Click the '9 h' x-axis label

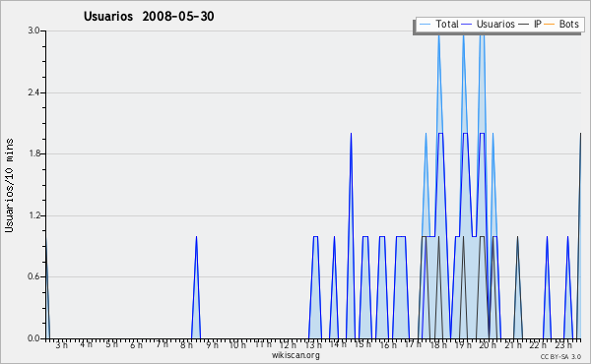coord(212,344)
